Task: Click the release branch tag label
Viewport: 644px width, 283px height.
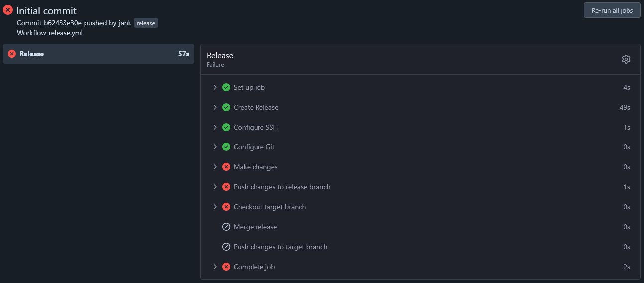Action: [146, 23]
